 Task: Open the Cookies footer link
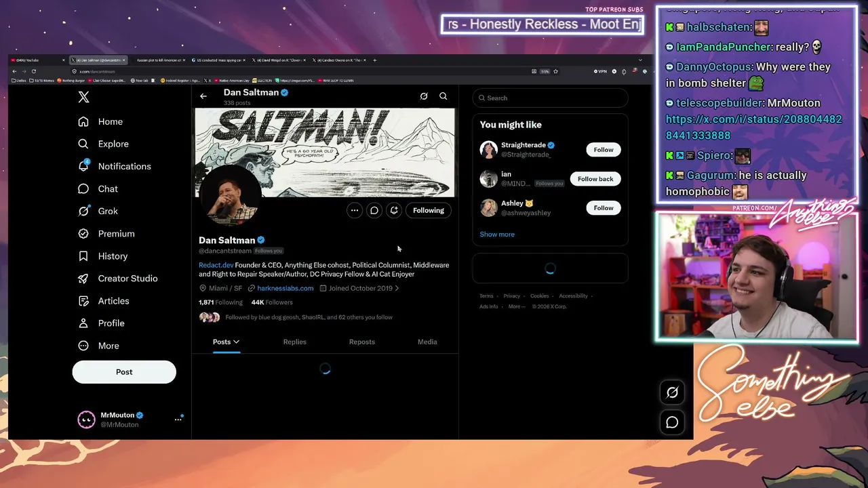(539, 296)
